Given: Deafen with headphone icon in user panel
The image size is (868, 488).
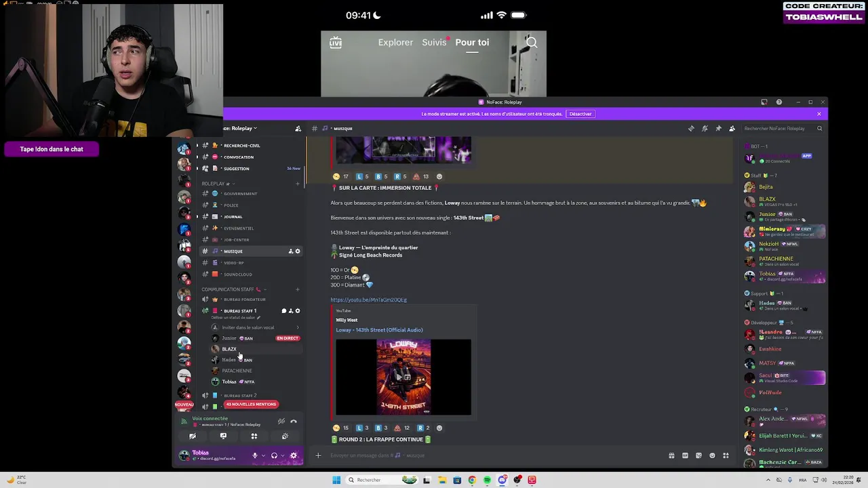Looking at the screenshot, I should click(274, 455).
